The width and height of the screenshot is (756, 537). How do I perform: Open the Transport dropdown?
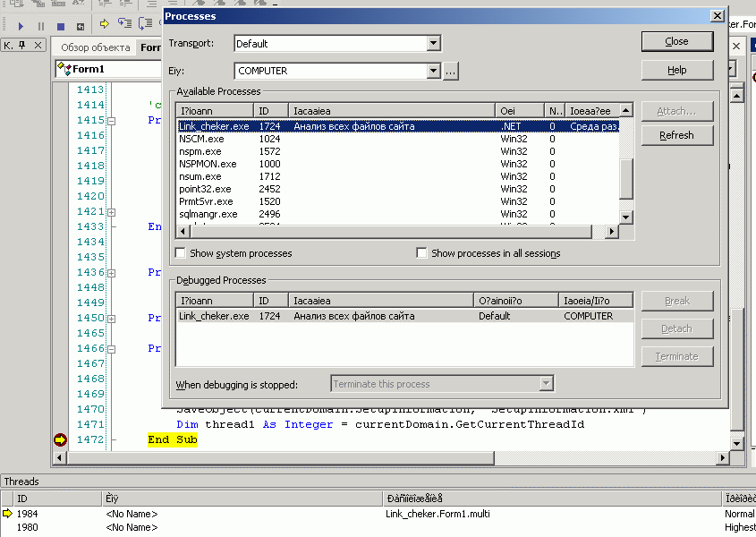coord(433,44)
